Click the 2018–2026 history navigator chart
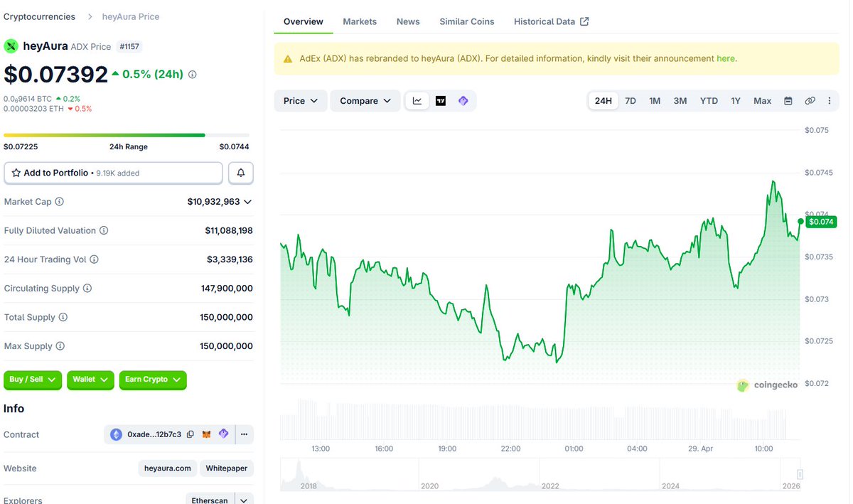Viewport: 853px width, 504px height. (540, 475)
